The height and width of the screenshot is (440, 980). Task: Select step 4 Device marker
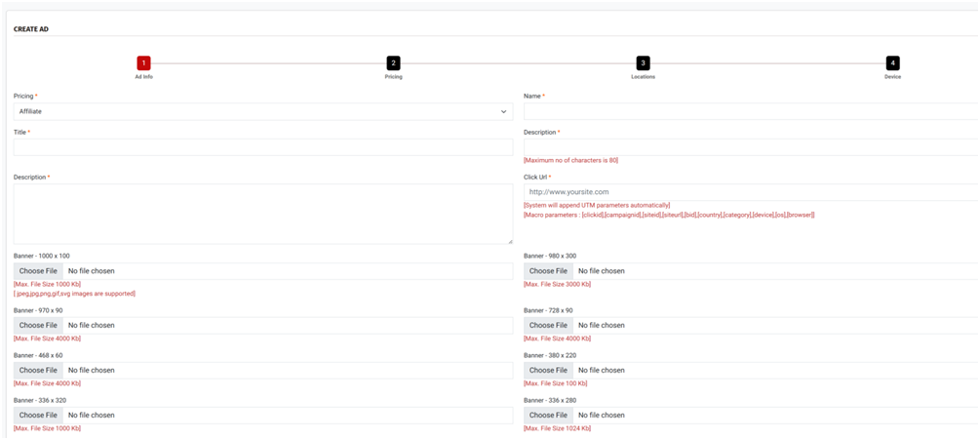click(892, 62)
